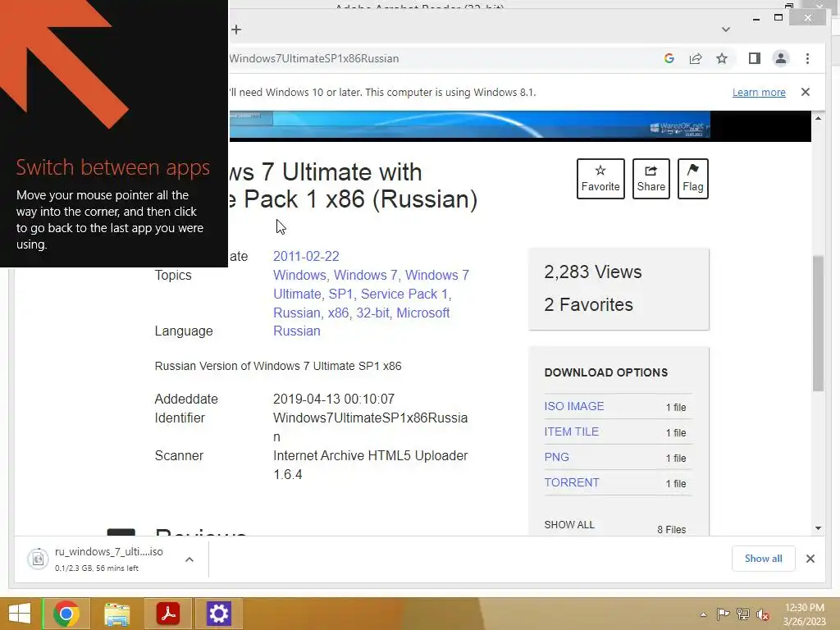Open the Russian language link
The width and height of the screenshot is (840, 630).
(x=297, y=331)
